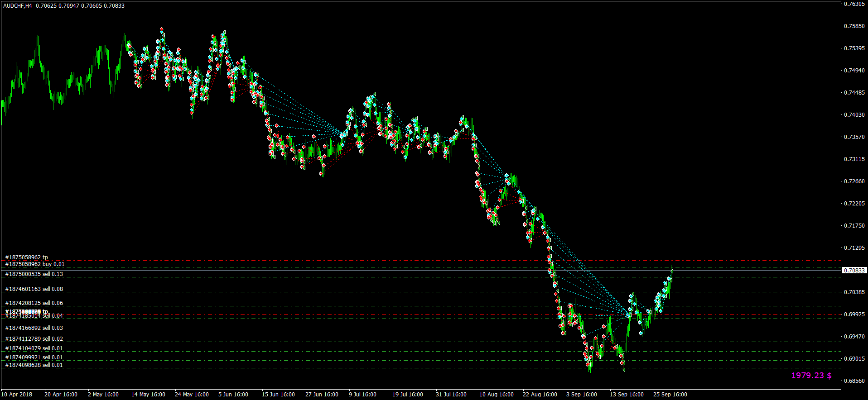Click price scale label 0.71750
Image resolution: width=868 pixels, height=400 pixels.
(x=854, y=226)
